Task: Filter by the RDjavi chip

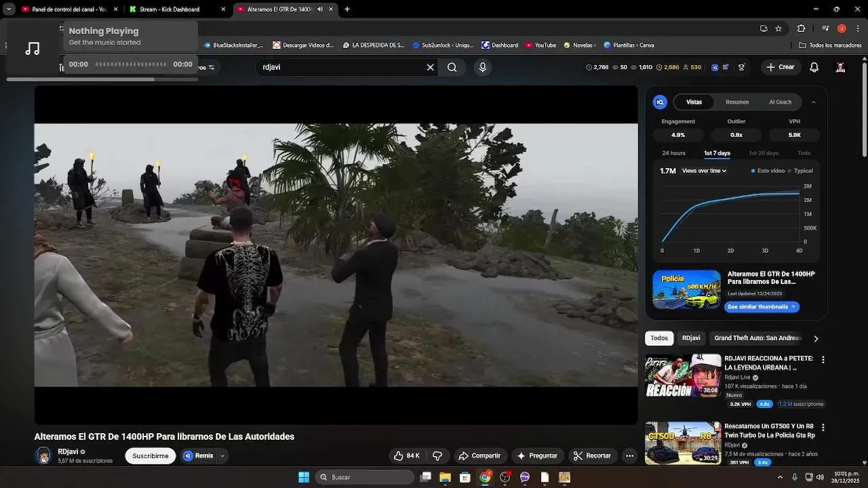Action: (691, 338)
